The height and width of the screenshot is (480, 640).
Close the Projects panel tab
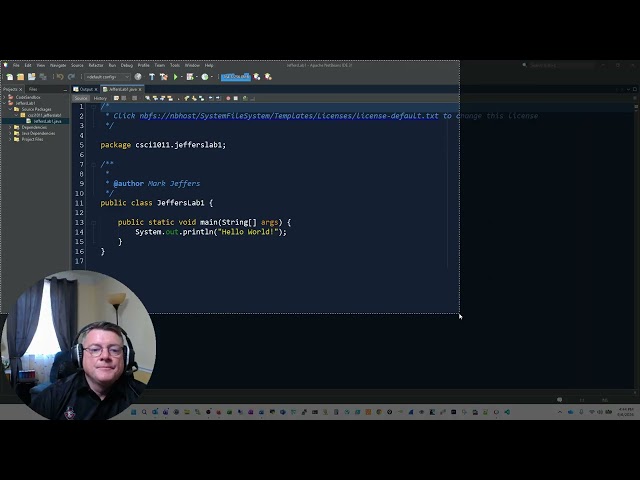[x=20, y=89]
